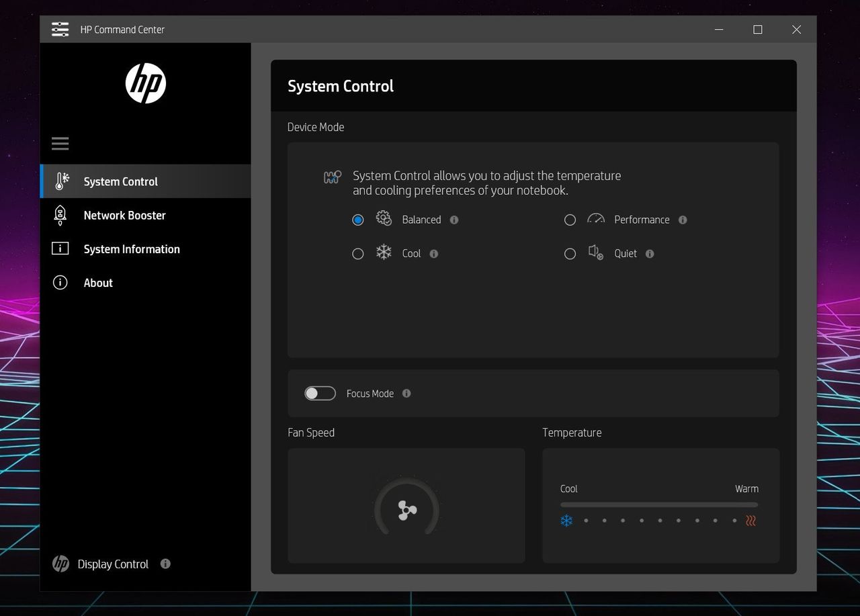Close the HP Command Center window

click(x=796, y=30)
